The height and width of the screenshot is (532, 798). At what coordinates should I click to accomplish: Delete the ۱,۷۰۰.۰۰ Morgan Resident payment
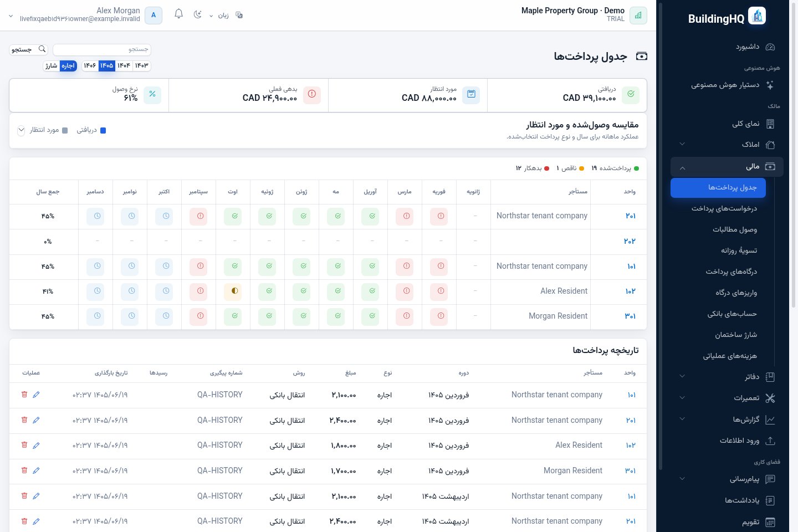click(24, 470)
